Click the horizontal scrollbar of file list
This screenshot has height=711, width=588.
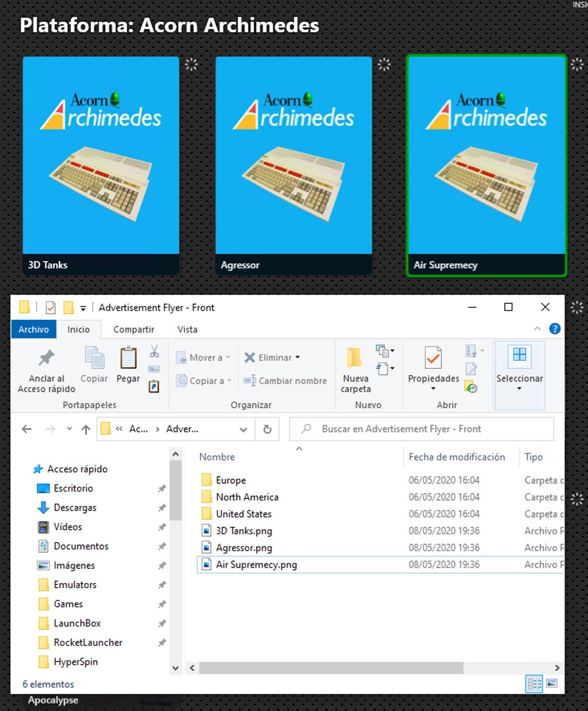[x=331, y=668]
